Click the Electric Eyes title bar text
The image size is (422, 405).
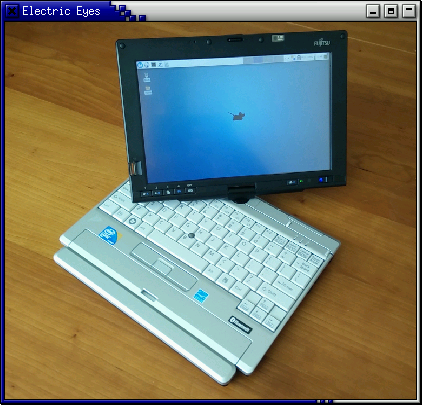[61, 11]
